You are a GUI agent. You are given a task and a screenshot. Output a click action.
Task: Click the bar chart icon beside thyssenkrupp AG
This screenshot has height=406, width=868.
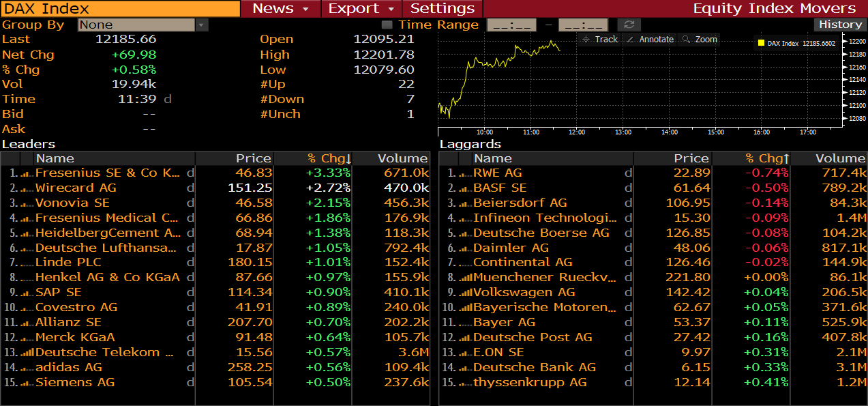466,383
